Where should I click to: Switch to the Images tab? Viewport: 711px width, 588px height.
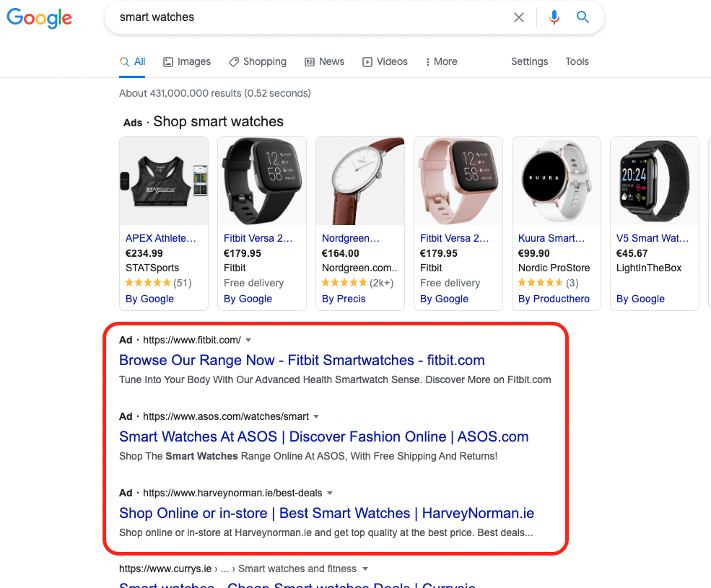tap(187, 61)
